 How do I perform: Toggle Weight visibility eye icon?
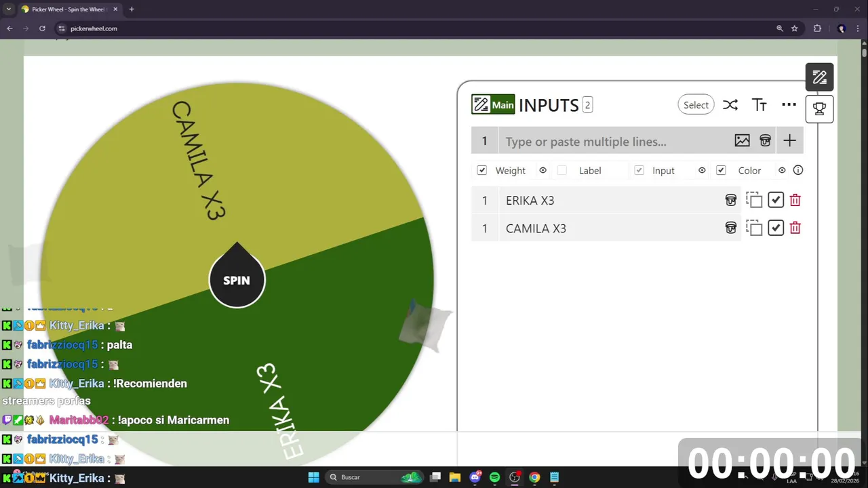click(x=542, y=170)
